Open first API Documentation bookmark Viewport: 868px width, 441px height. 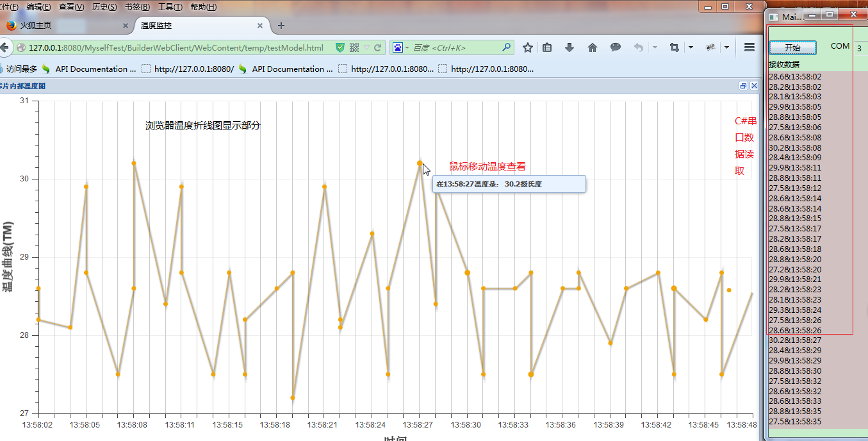point(89,69)
